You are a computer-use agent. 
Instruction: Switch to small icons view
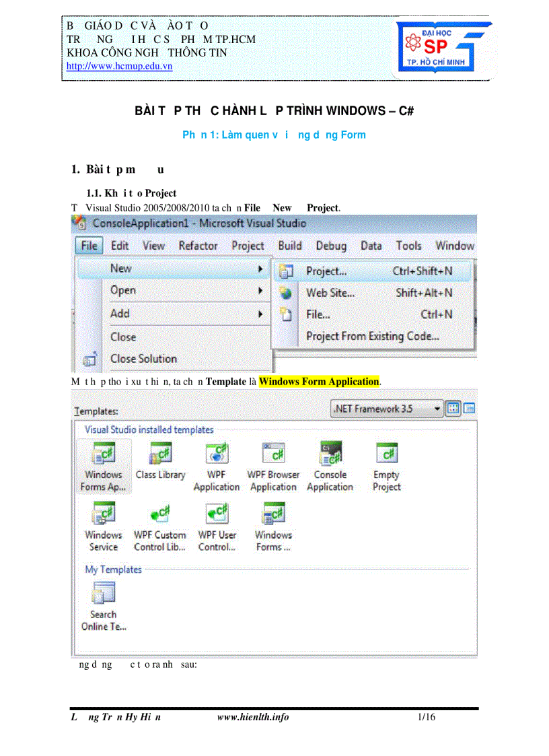[469, 408]
